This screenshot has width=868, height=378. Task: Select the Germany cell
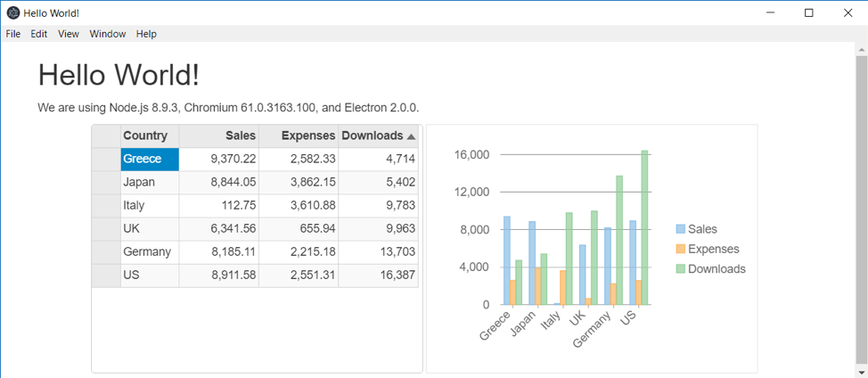[x=150, y=252]
